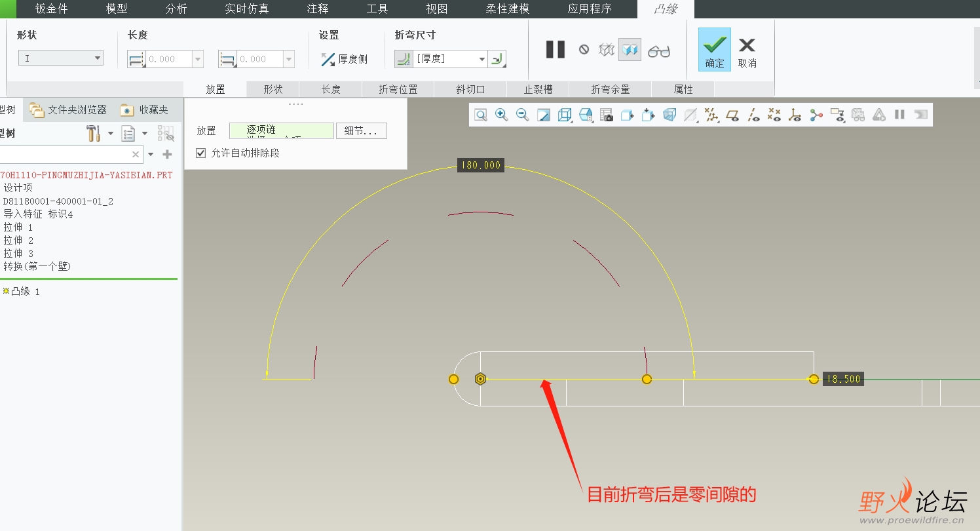Open the 止裂槽 tab

(538, 89)
